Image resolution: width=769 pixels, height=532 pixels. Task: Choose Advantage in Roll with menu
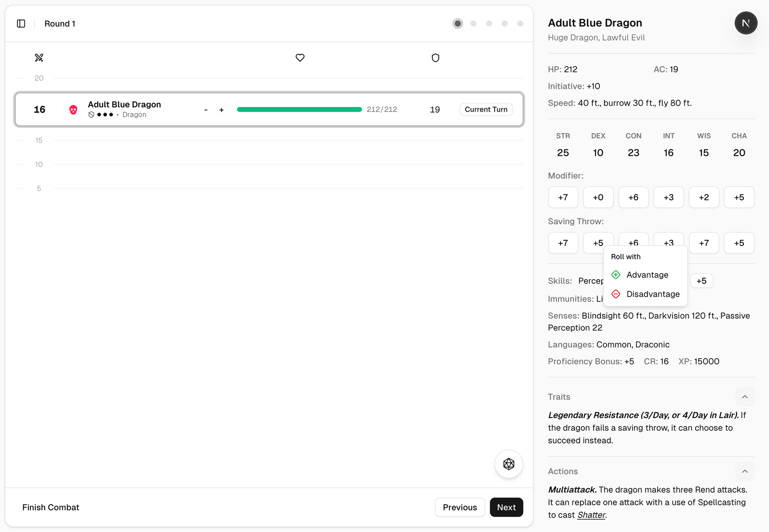647,275
